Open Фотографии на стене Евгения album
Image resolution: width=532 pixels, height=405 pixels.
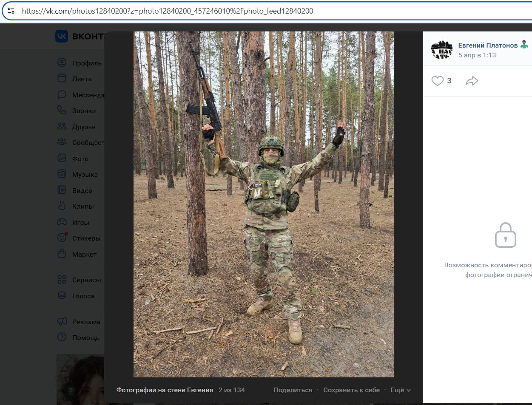tap(165, 390)
